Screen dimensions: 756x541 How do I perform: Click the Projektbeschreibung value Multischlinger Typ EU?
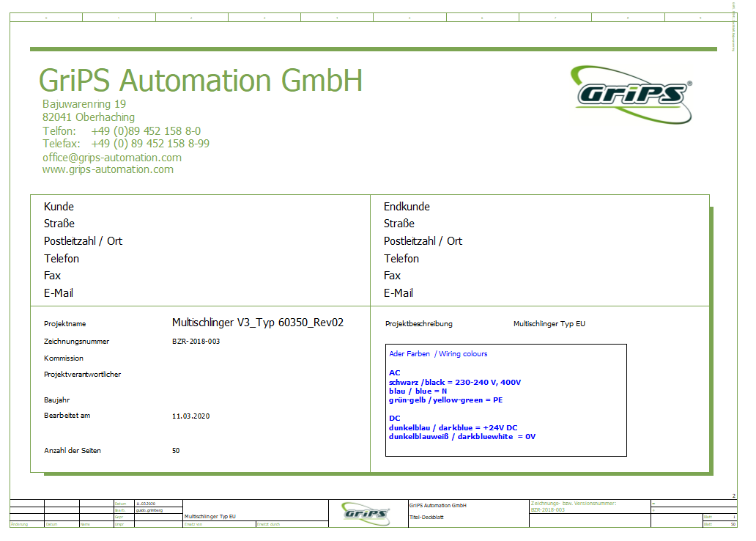coord(549,323)
